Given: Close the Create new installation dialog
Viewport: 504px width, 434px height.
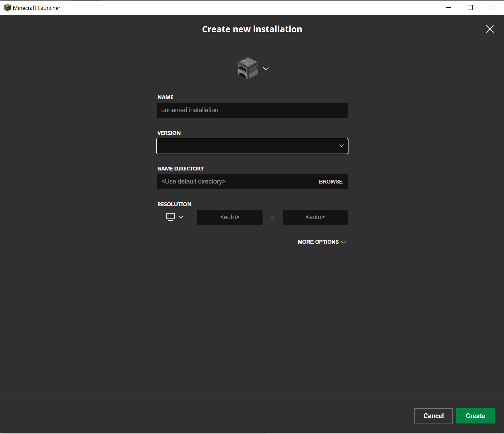Looking at the screenshot, I should tap(490, 29).
